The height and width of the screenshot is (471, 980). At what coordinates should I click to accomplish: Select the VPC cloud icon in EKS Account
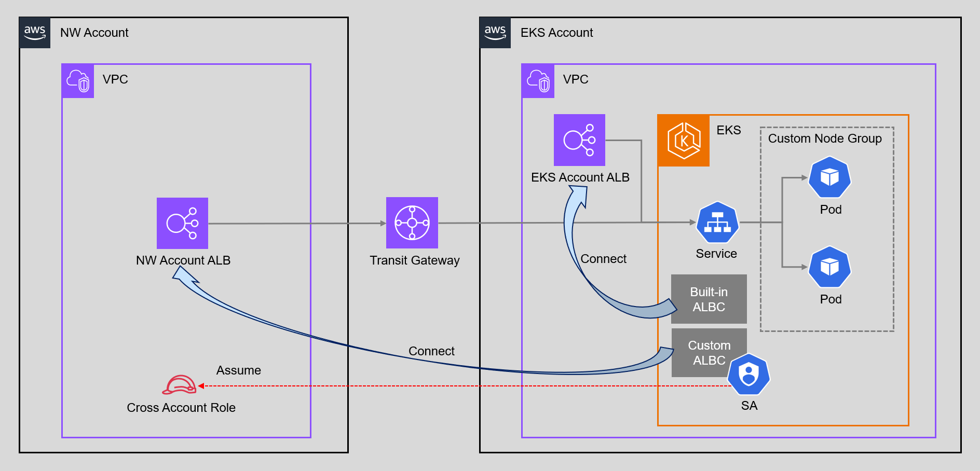click(x=538, y=81)
